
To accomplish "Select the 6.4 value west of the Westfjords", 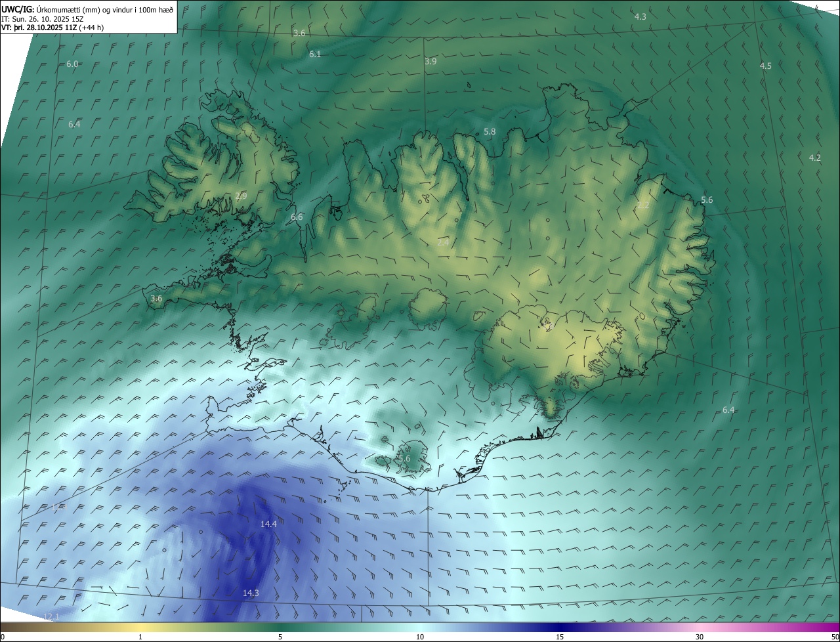I will click(x=74, y=124).
